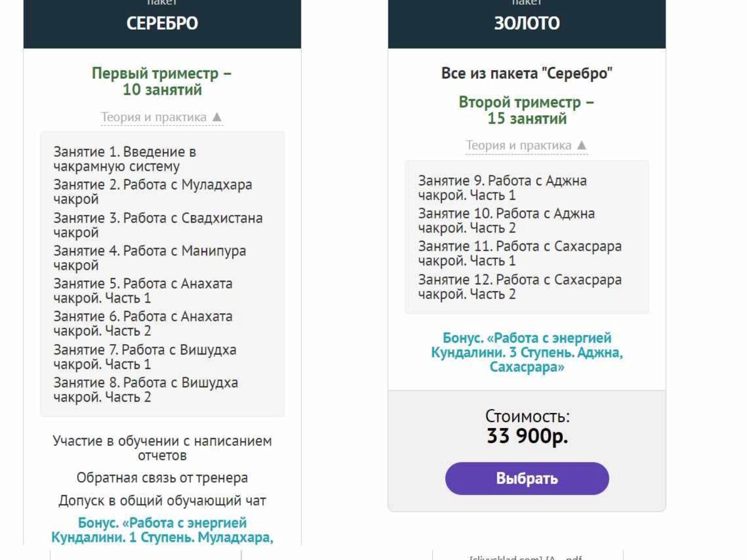Collapse "Теория и практика" under Первый триместр
The height and width of the screenshot is (560, 747).
tap(161, 117)
